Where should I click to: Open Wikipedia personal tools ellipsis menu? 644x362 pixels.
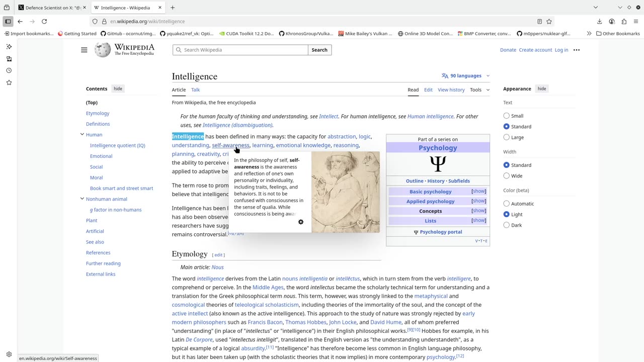[x=577, y=50]
